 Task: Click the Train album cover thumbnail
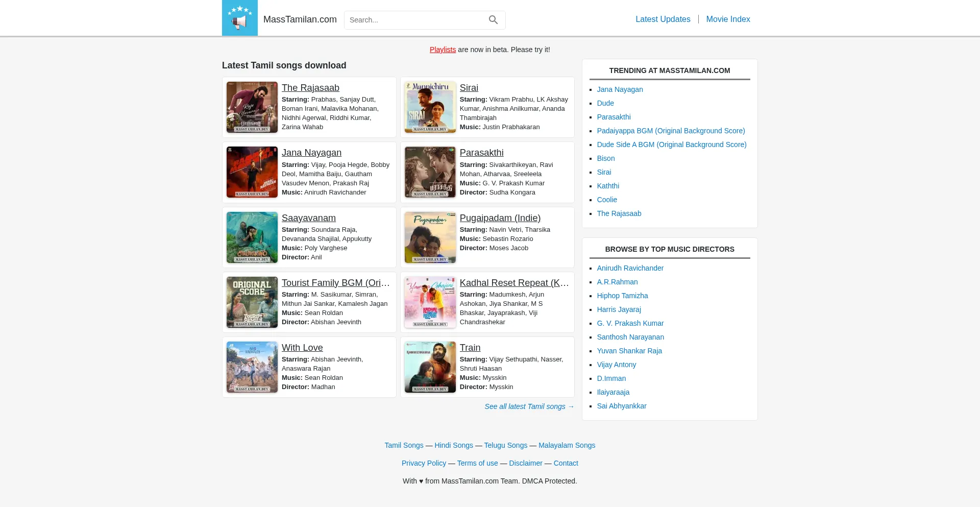[x=430, y=367]
